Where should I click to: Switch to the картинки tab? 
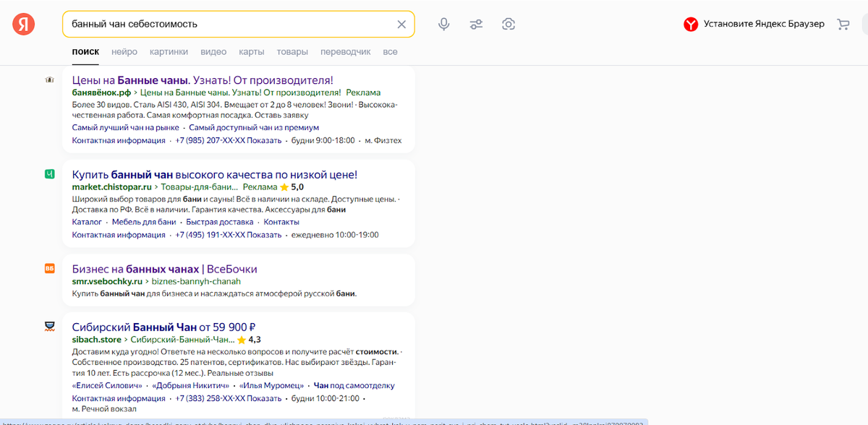169,52
